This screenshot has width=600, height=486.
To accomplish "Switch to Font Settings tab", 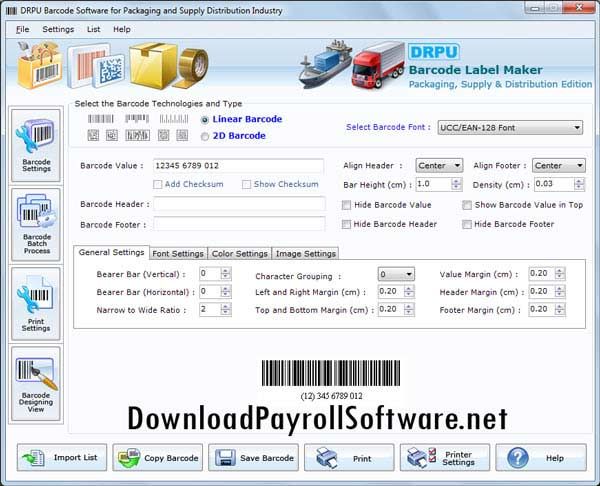I will coord(178,253).
